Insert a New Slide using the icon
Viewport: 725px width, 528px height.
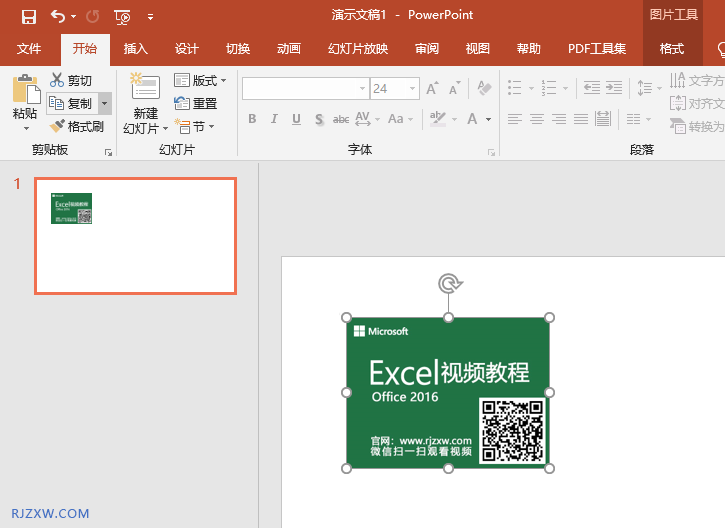[145, 88]
